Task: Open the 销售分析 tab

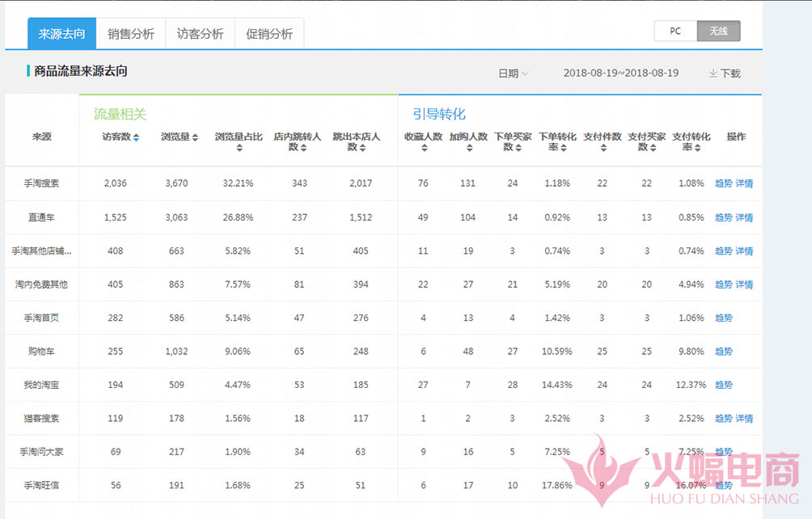Action: click(x=131, y=34)
